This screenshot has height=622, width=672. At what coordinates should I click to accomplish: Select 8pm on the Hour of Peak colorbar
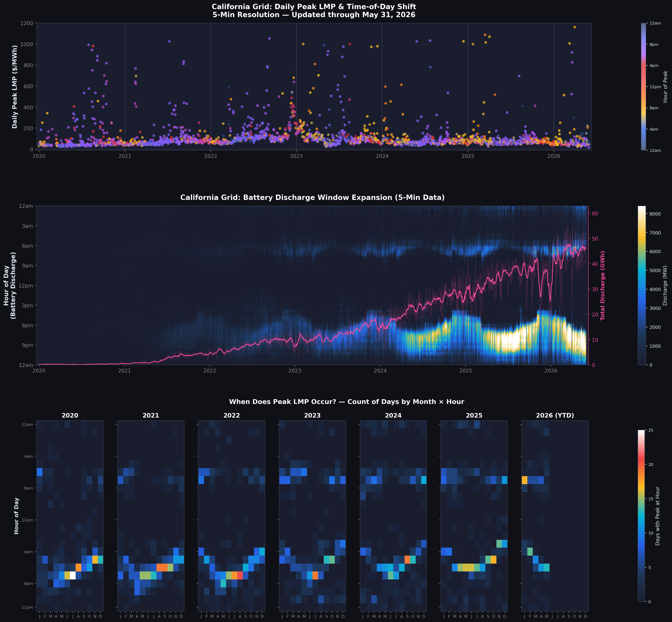(x=654, y=44)
